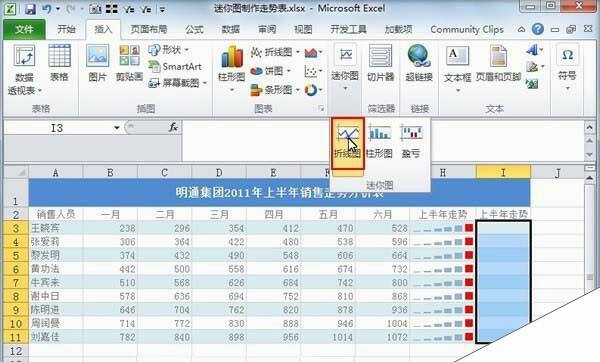The width and height of the screenshot is (600, 362).
Task: Select the column sparkline option in the dropdown
Action: pos(379,143)
